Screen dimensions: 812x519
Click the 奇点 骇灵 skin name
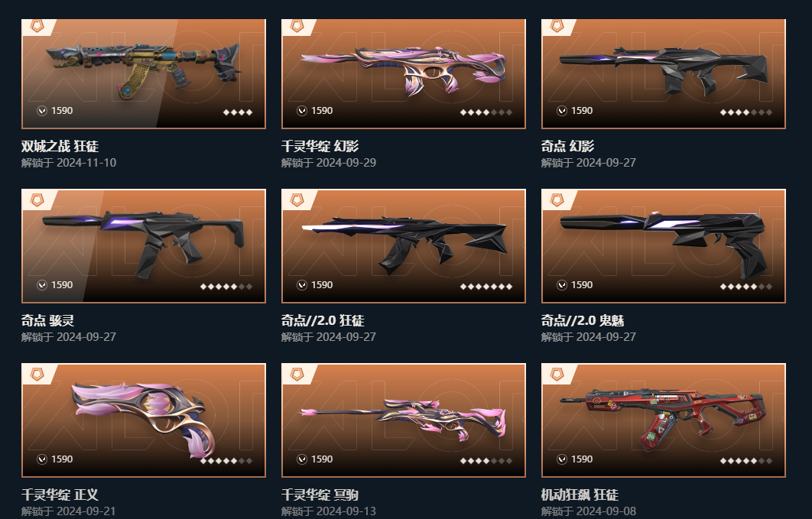coord(47,321)
